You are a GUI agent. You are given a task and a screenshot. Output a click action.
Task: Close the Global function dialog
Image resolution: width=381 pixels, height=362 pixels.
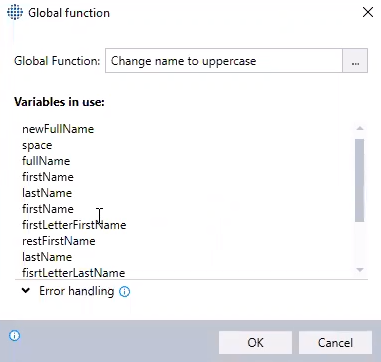(x=368, y=12)
